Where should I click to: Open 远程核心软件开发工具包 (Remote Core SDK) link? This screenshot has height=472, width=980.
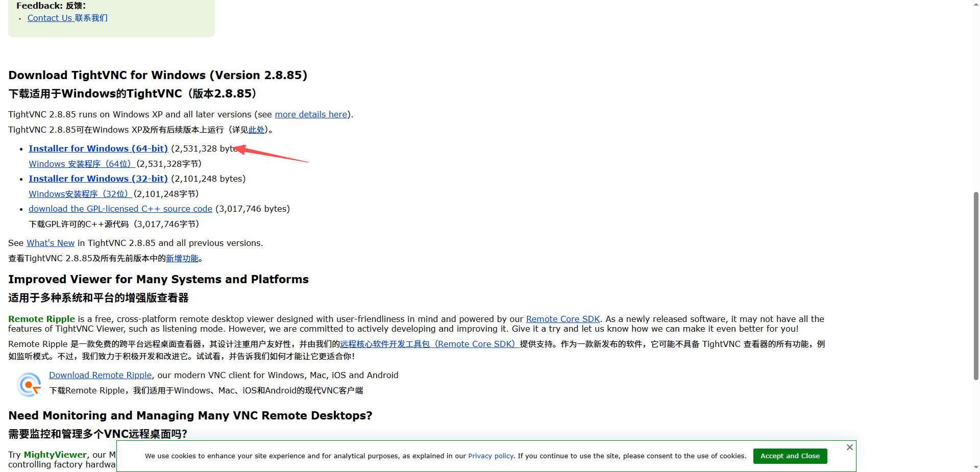tap(429, 344)
